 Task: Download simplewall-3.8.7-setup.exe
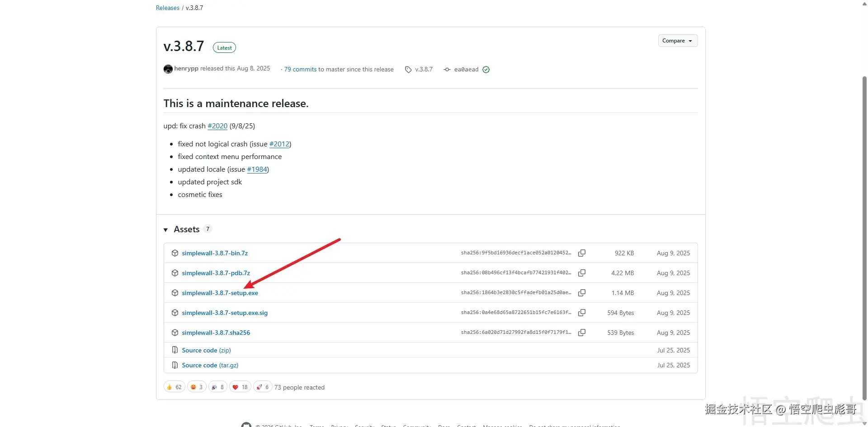coord(220,293)
